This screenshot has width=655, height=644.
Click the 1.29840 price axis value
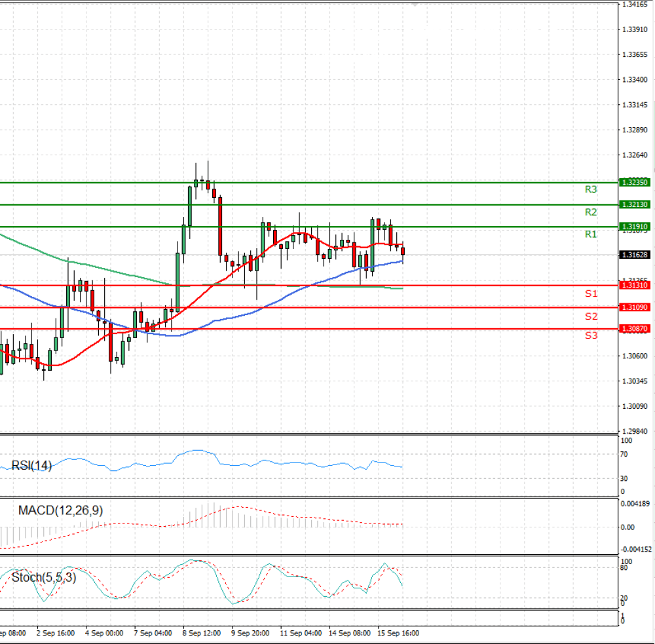point(635,431)
